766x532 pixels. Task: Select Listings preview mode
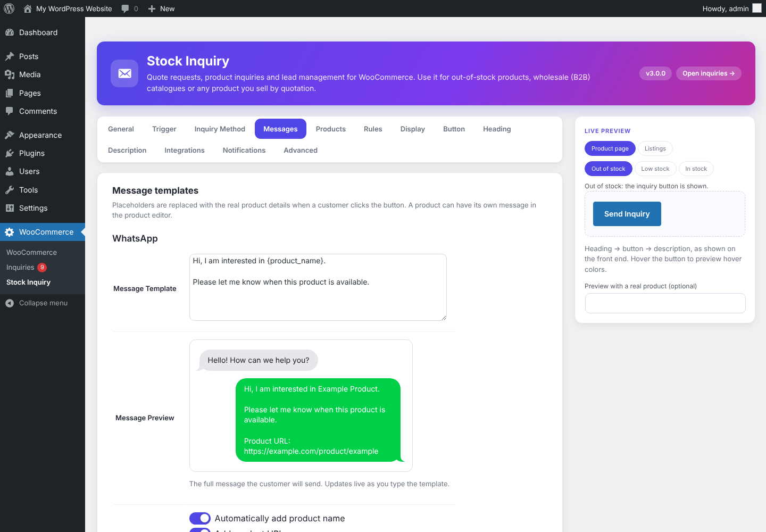click(x=655, y=148)
